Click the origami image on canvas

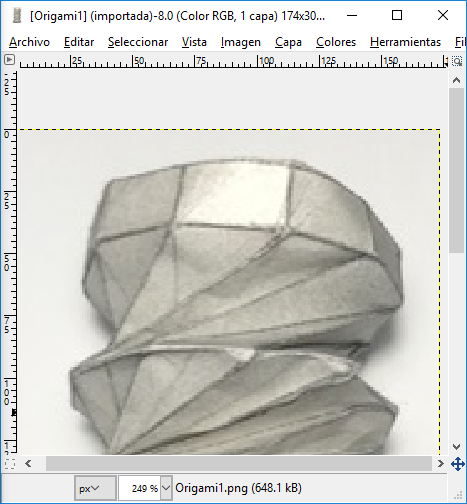(229, 292)
